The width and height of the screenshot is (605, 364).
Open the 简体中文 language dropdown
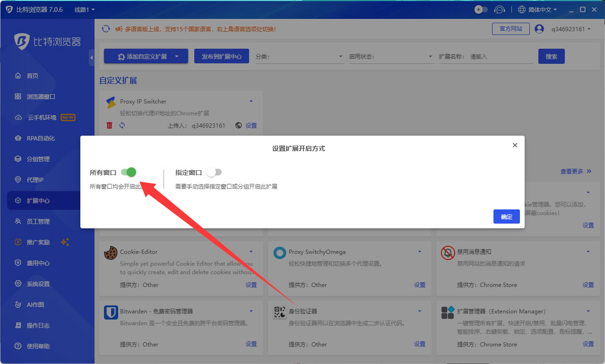[537, 9]
